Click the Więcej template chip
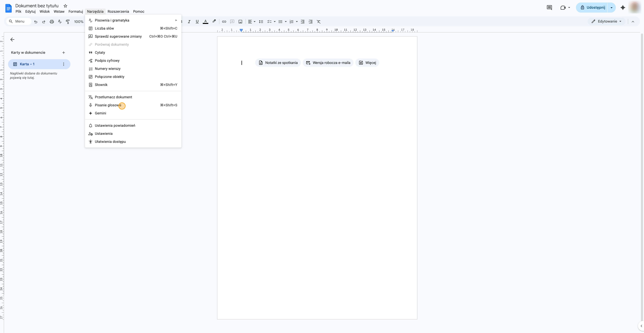 point(367,63)
